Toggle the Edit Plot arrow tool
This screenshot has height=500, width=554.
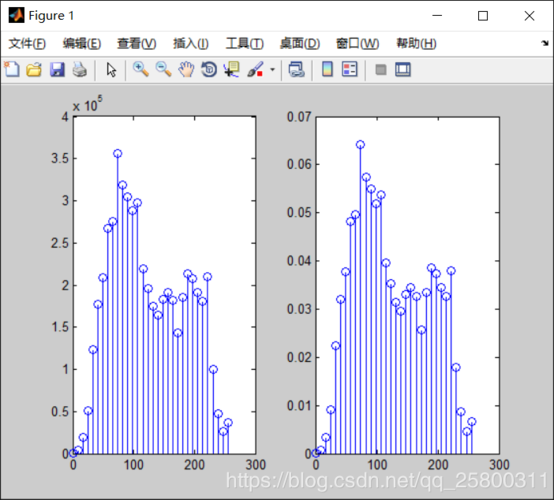(x=111, y=70)
